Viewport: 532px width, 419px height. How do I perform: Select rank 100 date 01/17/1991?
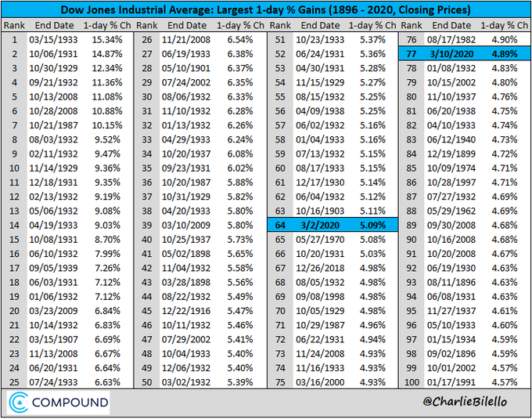tap(451, 382)
